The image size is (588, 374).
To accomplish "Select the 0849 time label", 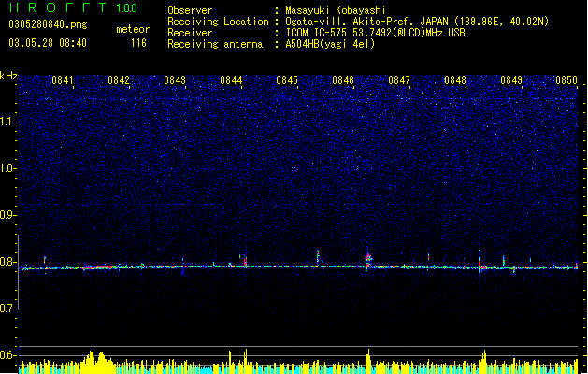I will point(511,80).
